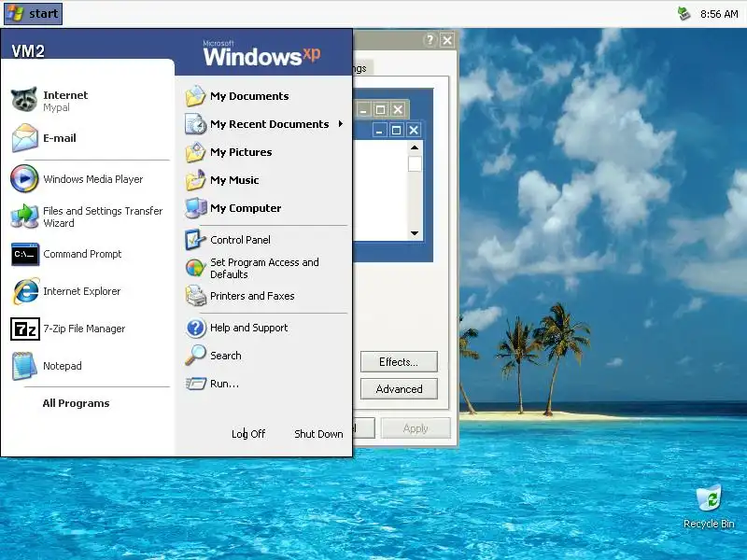Launch Internet Explorer icon

click(x=25, y=291)
